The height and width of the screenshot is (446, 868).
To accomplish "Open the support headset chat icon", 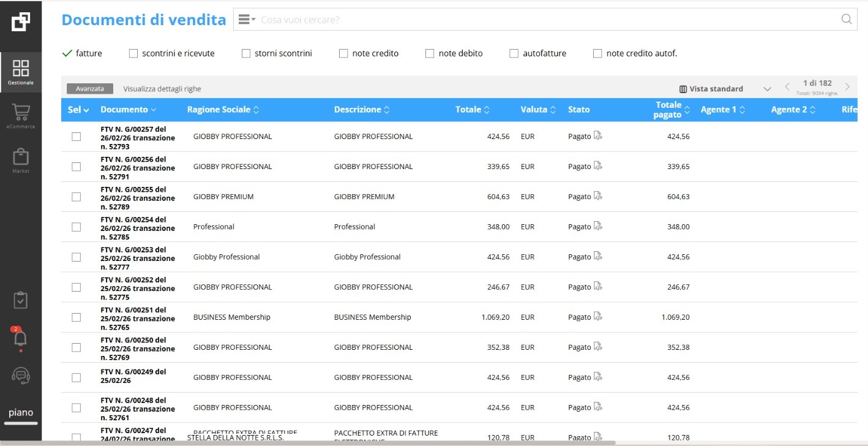I will point(21,375).
